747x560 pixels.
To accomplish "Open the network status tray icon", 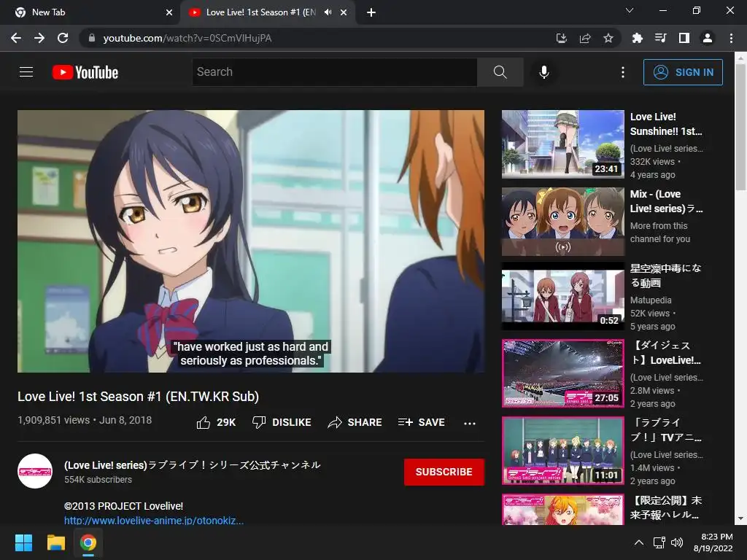I will click(659, 542).
